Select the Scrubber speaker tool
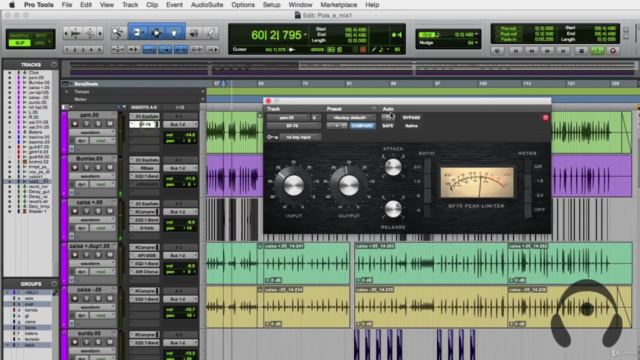This screenshot has width=640, height=360. (194, 33)
